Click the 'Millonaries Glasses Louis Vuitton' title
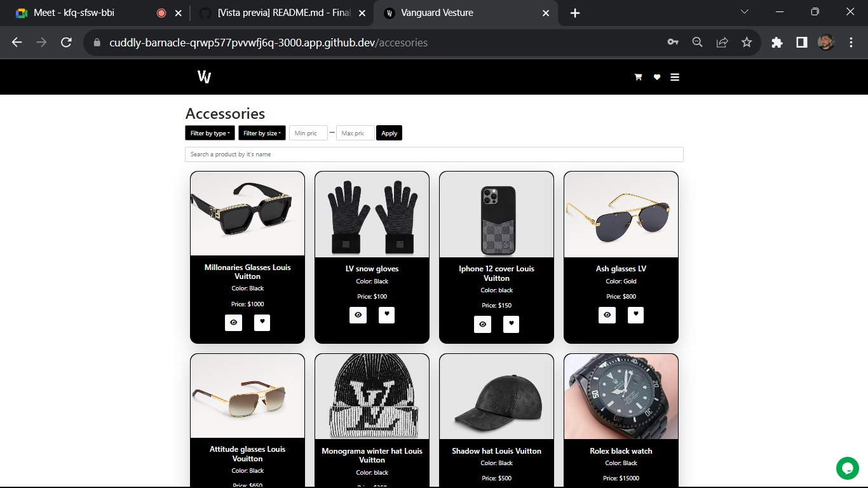 [x=247, y=272]
